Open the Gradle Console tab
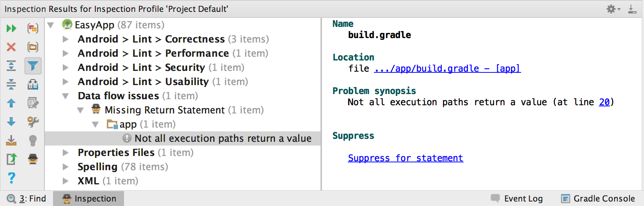644x206 pixels. click(x=598, y=199)
